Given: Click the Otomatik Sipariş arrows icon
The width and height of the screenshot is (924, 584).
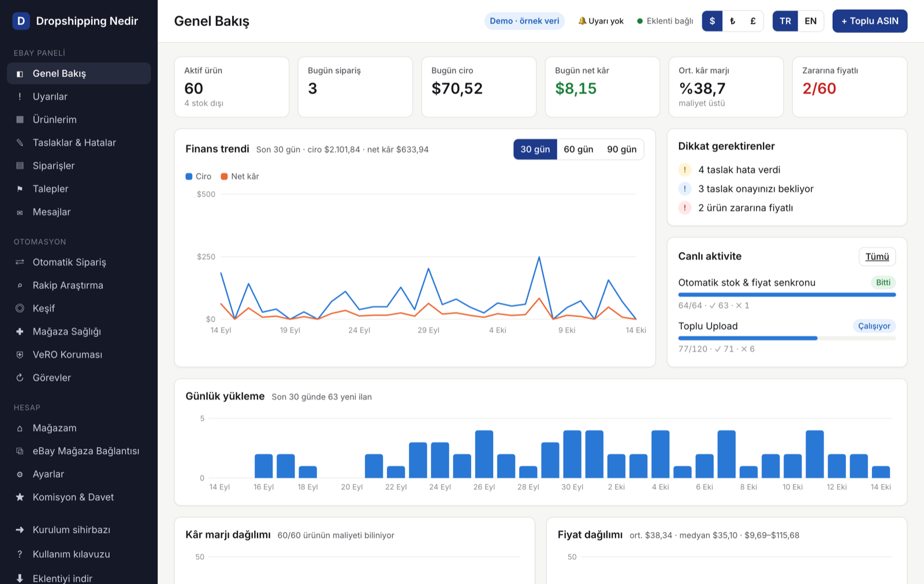Looking at the screenshot, I should point(20,262).
